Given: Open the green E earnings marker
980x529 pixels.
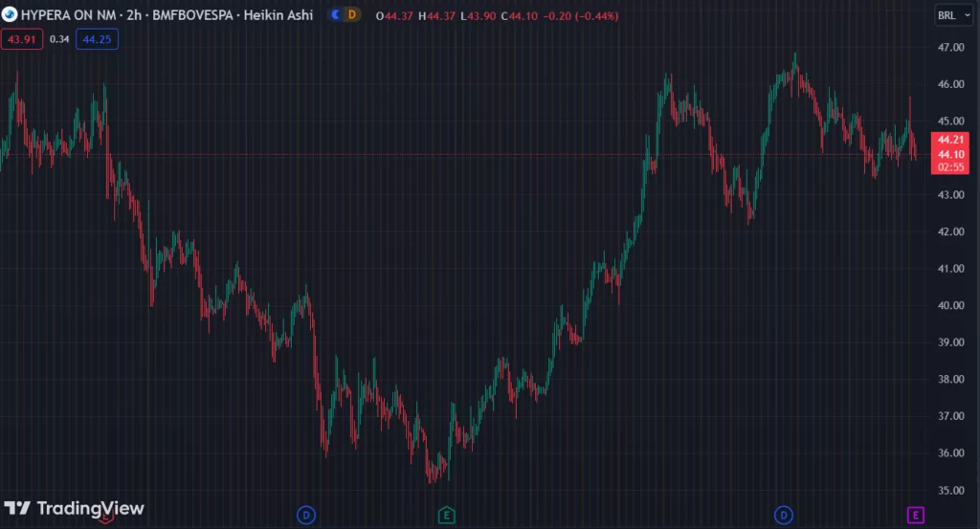Looking at the screenshot, I should [446, 516].
